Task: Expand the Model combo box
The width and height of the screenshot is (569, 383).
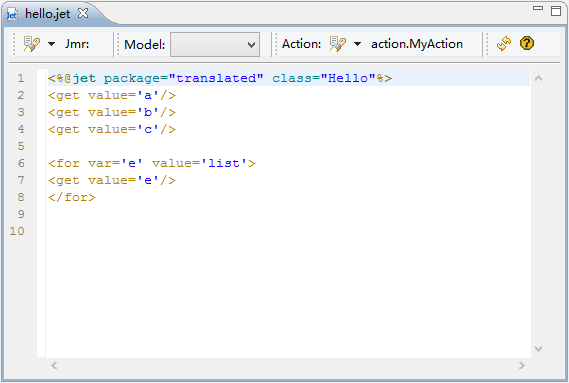Action: coord(215,45)
